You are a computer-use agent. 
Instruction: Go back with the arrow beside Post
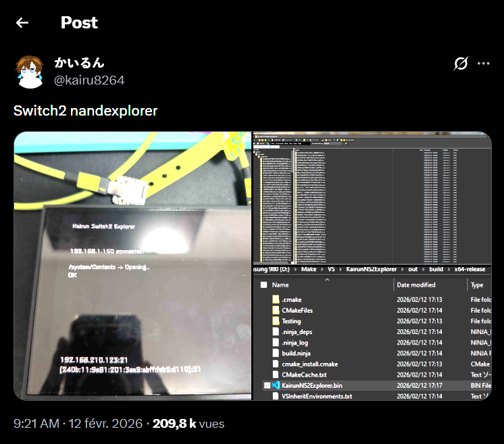22,23
